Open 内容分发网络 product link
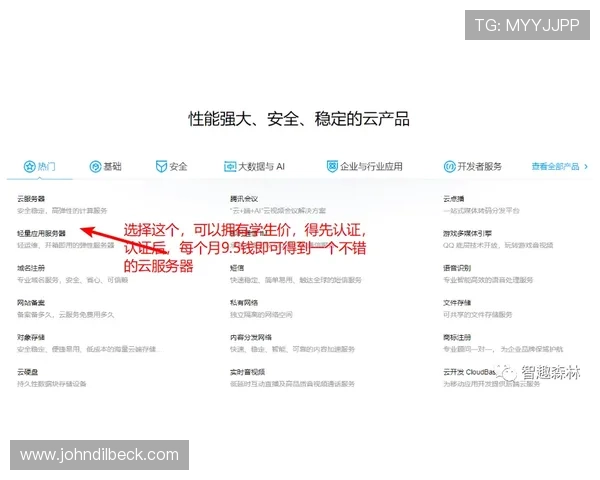Screen dimensions: 600x480 251,337
